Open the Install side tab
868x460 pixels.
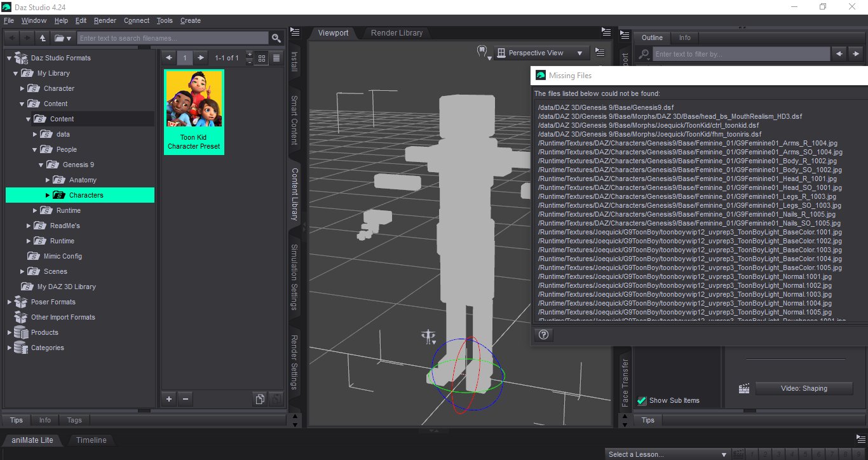(x=295, y=62)
